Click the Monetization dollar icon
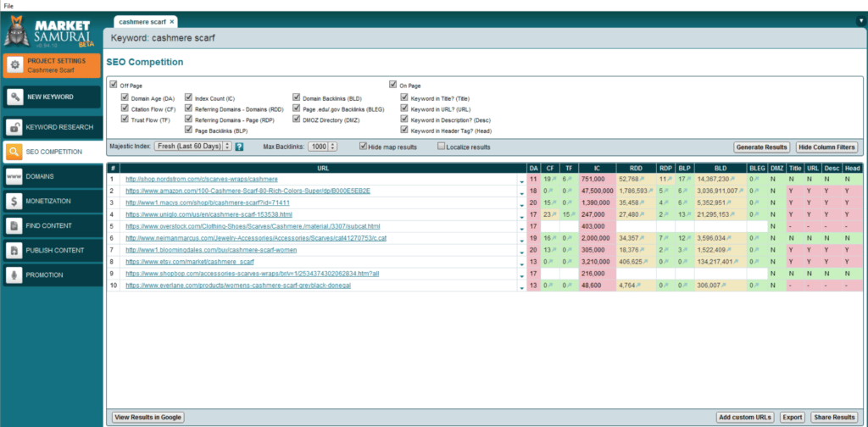 pyautogui.click(x=15, y=201)
